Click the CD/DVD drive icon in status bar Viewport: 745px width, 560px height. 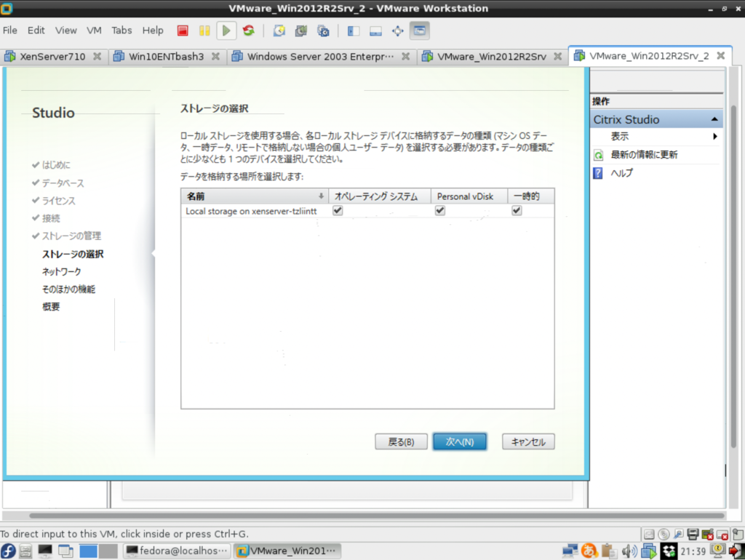[x=664, y=535]
